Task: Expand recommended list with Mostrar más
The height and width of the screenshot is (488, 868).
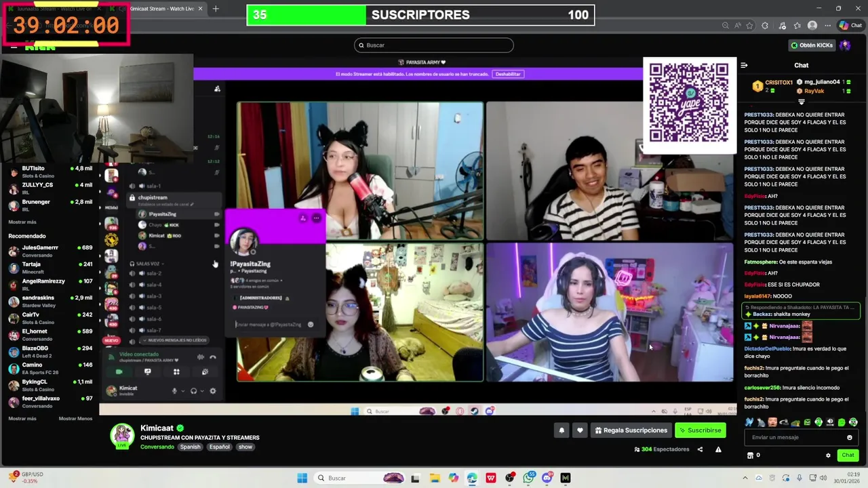Action: coord(22,418)
